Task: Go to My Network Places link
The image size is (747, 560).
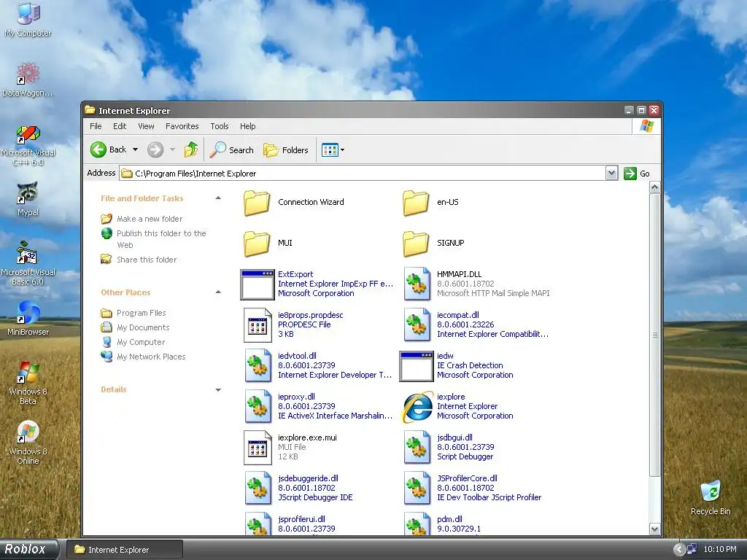Action: tap(151, 357)
